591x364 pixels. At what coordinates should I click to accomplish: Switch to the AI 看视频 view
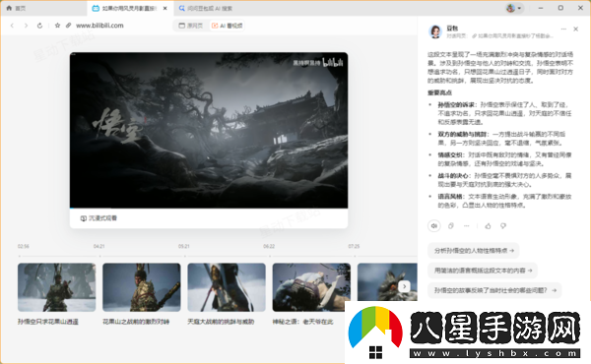point(227,26)
